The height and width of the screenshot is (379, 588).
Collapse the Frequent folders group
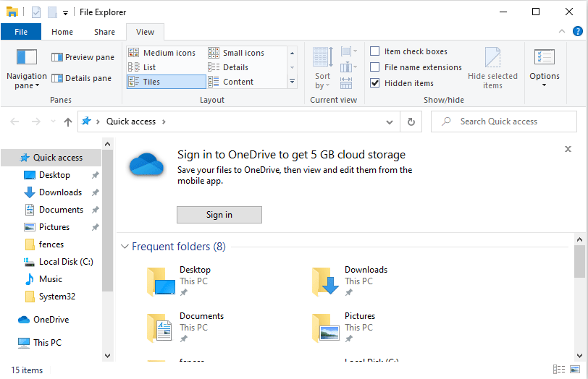[x=125, y=247]
